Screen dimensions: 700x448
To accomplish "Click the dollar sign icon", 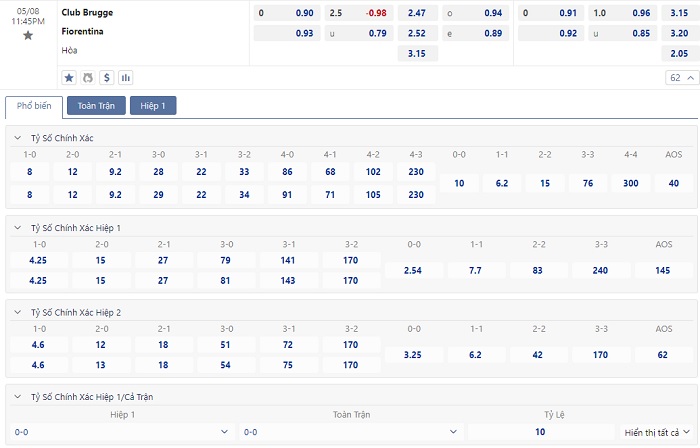I will 107,77.
